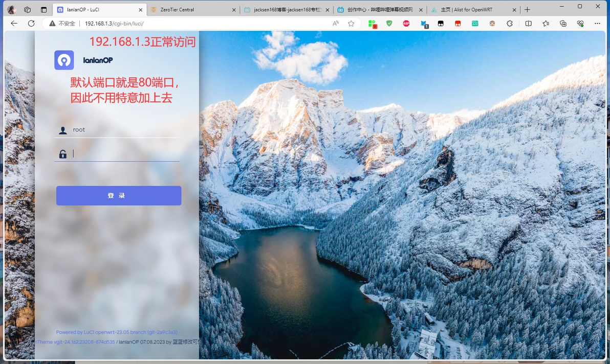Image resolution: width=610 pixels, height=364 pixels.
Task: Open the read aloud icon in address bar
Action: tap(335, 24)
